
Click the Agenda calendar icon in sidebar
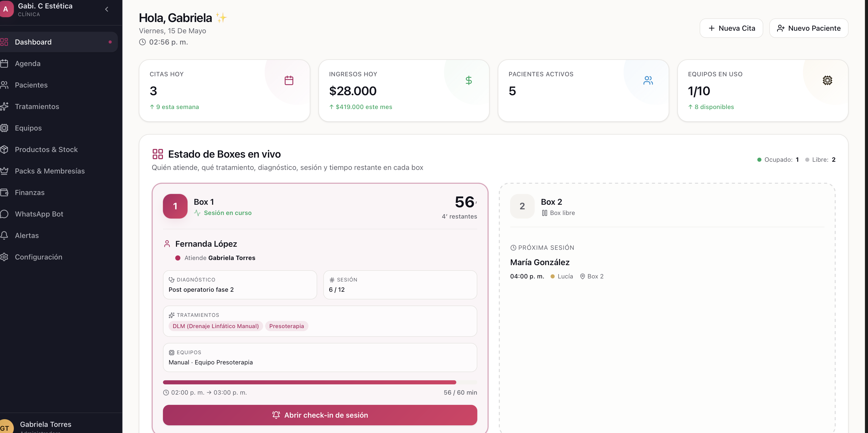[4, 64]
